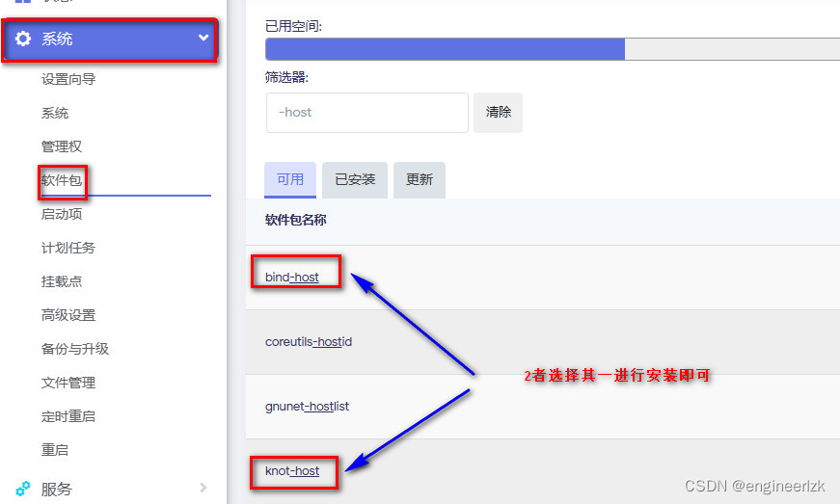Open the 文件管理 sidebar item
Viewport: 840px width, 504px height.
click(x=68, y=383)
